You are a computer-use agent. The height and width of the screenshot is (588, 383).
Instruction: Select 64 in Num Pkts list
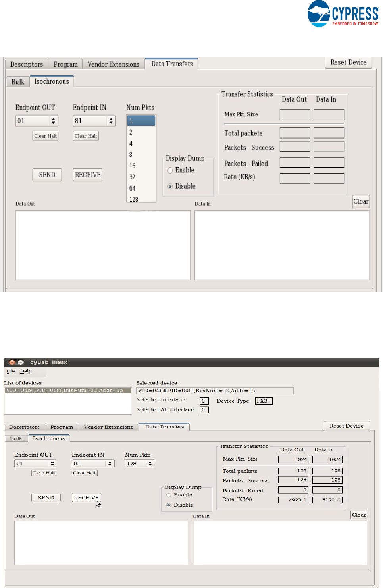click(141, 188)
